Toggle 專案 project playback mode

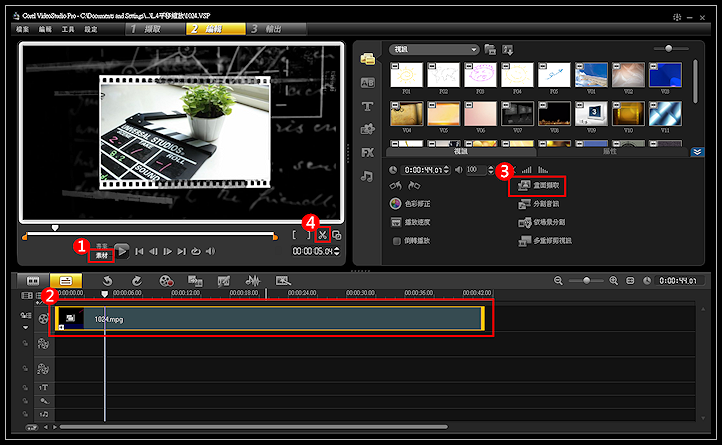(x=102, y=246)
